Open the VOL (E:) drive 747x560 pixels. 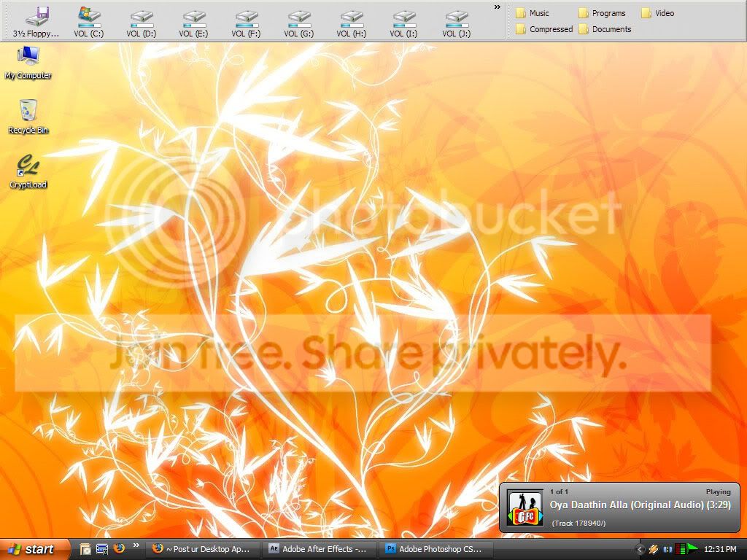click(x=194, y=21)
